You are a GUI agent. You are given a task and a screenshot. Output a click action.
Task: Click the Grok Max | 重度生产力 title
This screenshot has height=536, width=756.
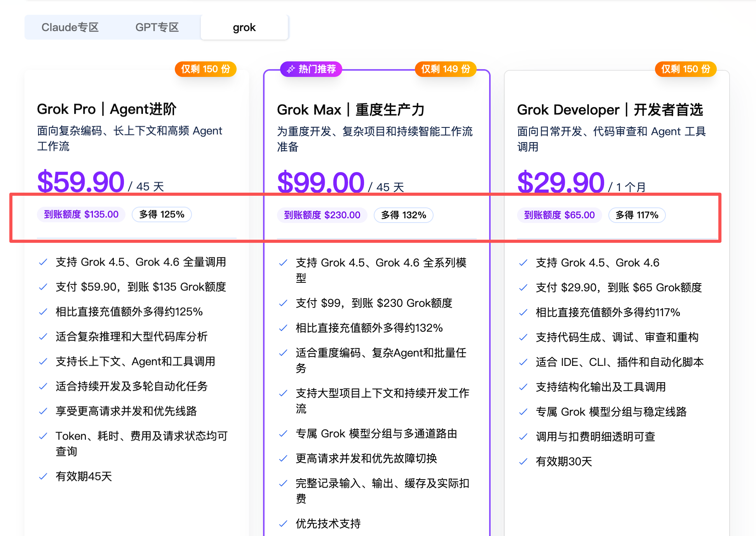coord(350,110)
